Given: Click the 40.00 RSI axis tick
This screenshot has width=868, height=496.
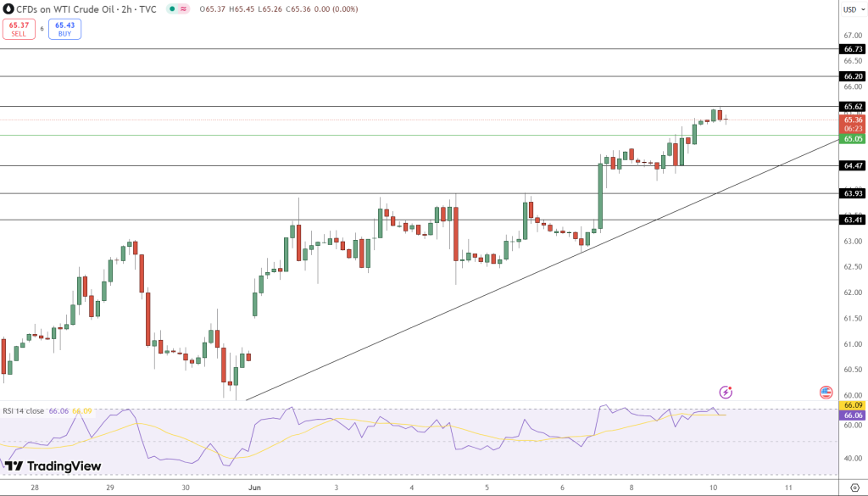Looking at the screenshot, I should pyautogui.click(x=853, y=459).
